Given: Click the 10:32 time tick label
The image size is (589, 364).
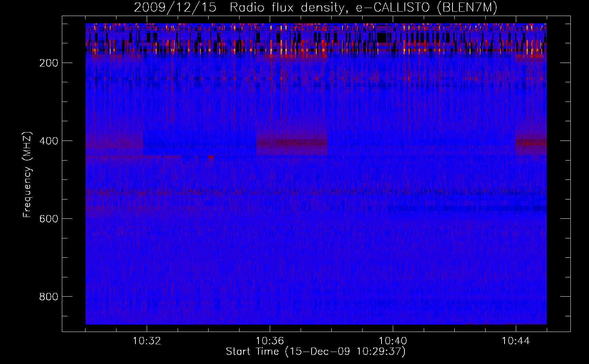Looking at the screenshot, I should coord(147,341).
